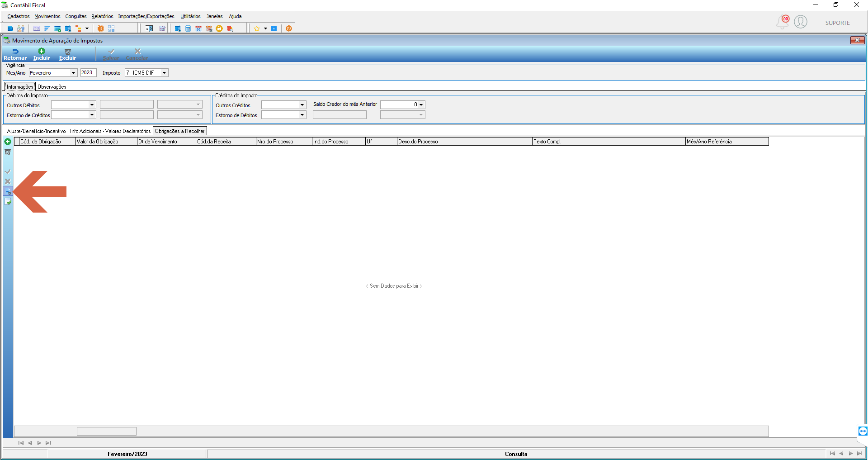
Task: Click the orange power button icon
Action: tap(288, 28)
